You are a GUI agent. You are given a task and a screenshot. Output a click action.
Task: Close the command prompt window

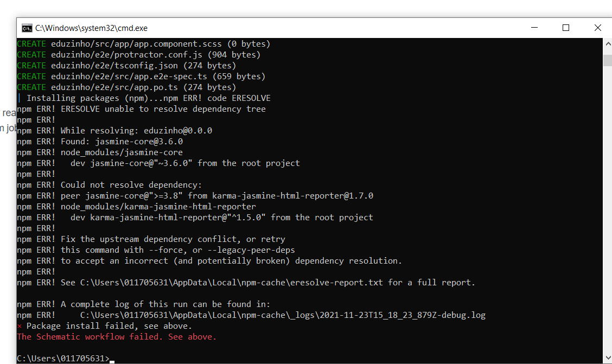[x=597, y=28]
